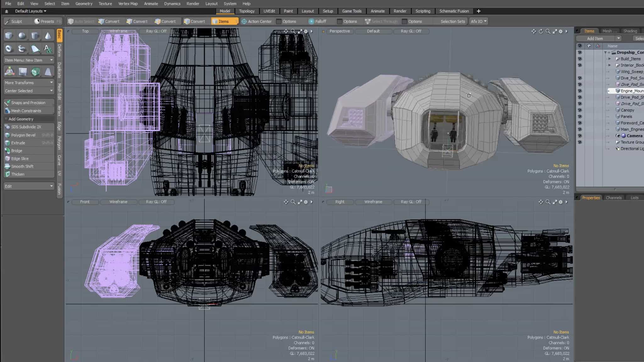This screenshot has height=362, width=644.
Task: Click Perspective viewport settings gear
Action: click(x=561, y=31)
